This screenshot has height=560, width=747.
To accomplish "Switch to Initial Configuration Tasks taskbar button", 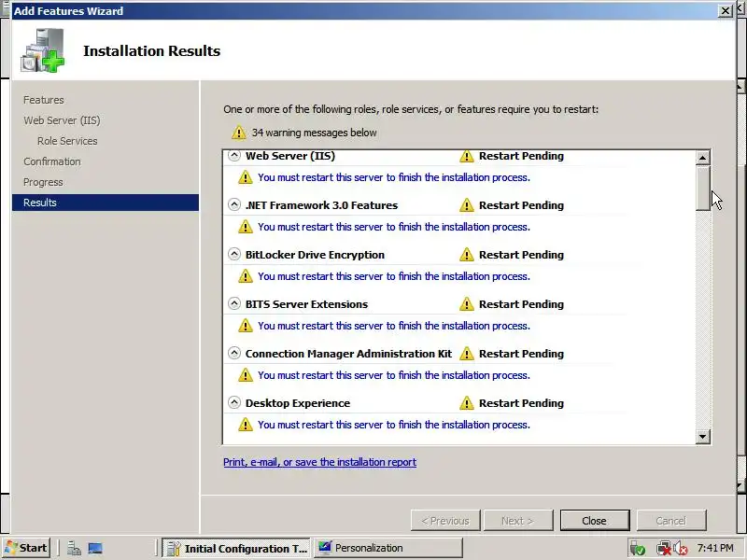I will (236, 548).
